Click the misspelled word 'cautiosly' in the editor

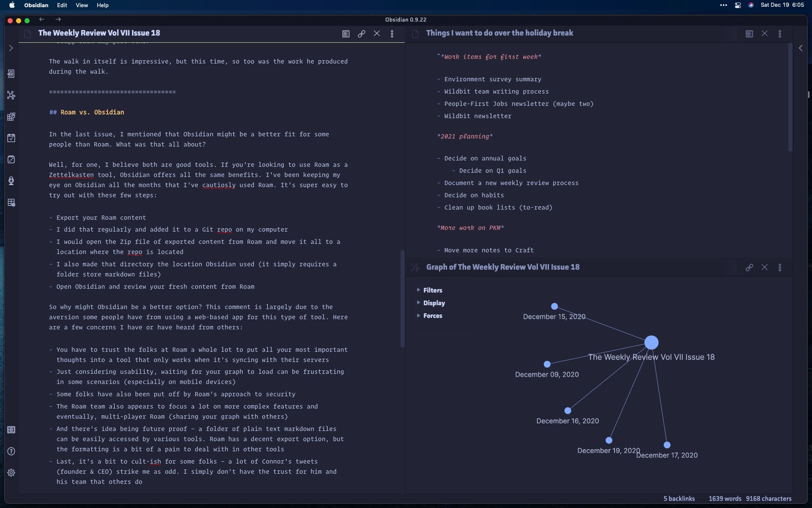219,185
